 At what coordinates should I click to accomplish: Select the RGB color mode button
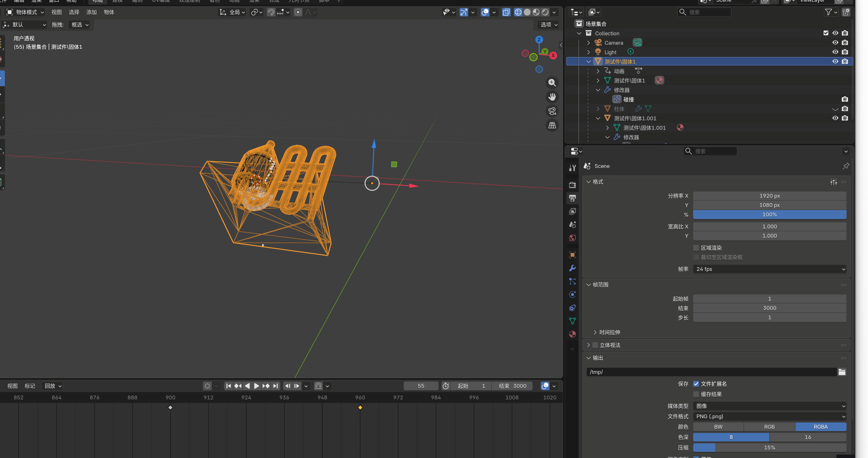click(x=770, y=427)
